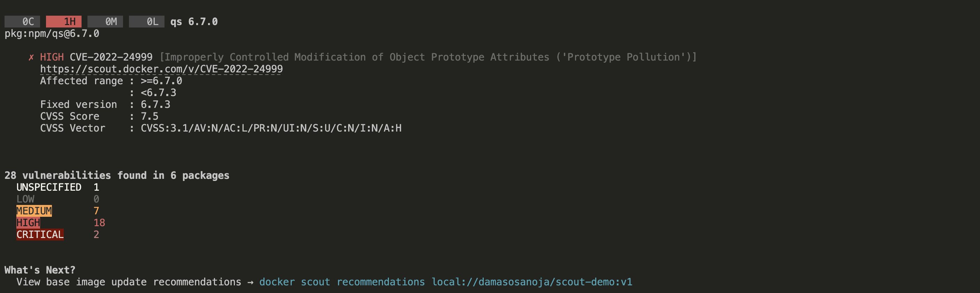Image resolution: width=980 pixels, height=293 pixels.
Task: Click the CVSS vector string
Action: point(271,128)
